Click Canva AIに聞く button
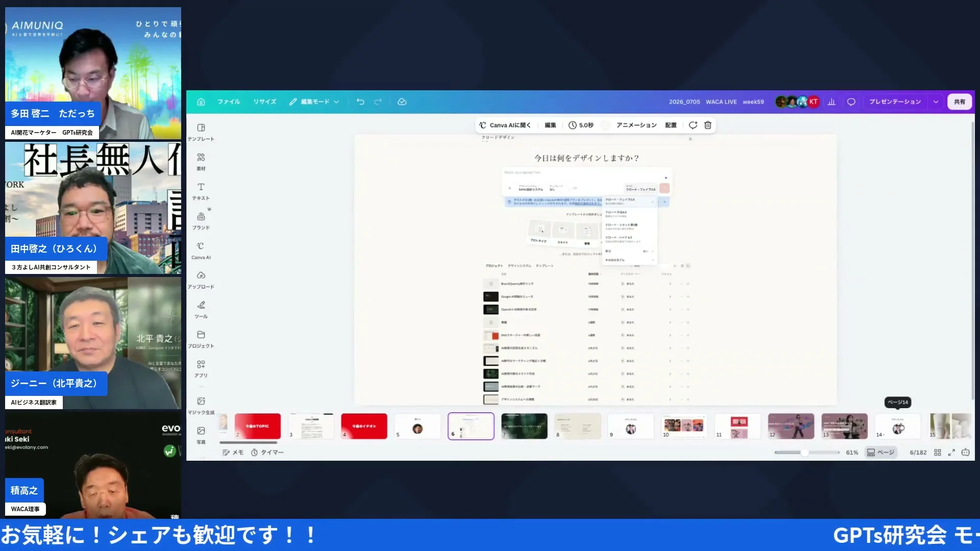980x551 pixels. (x=505, y=125)
